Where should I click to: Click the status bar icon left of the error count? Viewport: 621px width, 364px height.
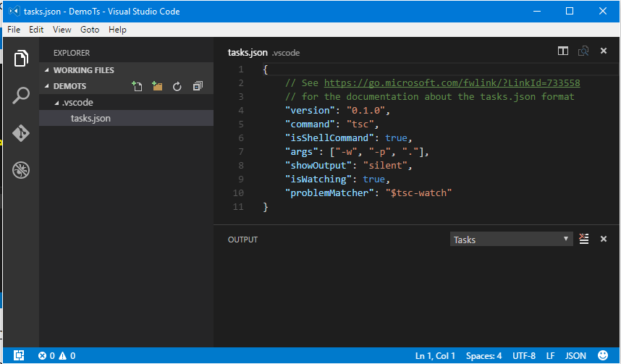click(19, 355)
